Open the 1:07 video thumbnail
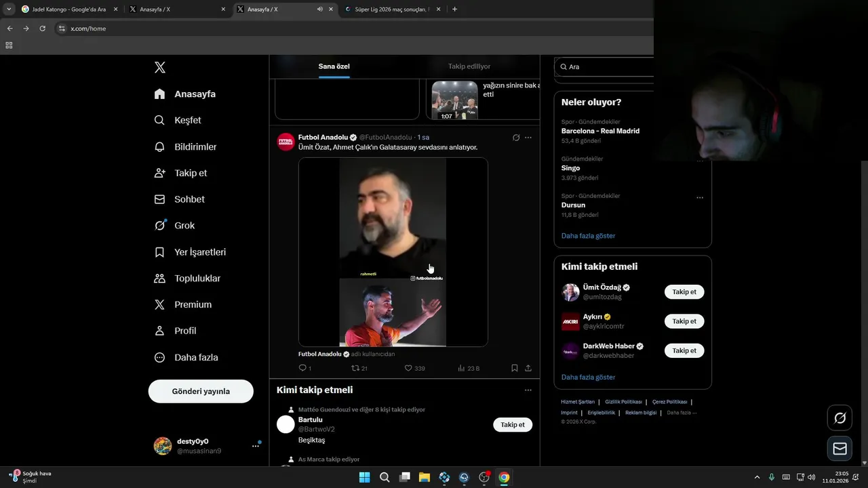 coord(455,100)
